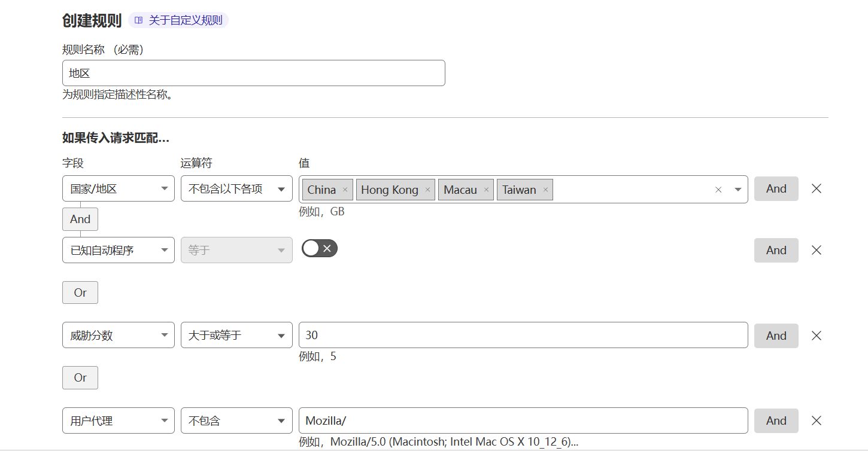Clear all selected country values
Image resolution: width=868 pixels, height=451 pixels.
tap(718, 190)
